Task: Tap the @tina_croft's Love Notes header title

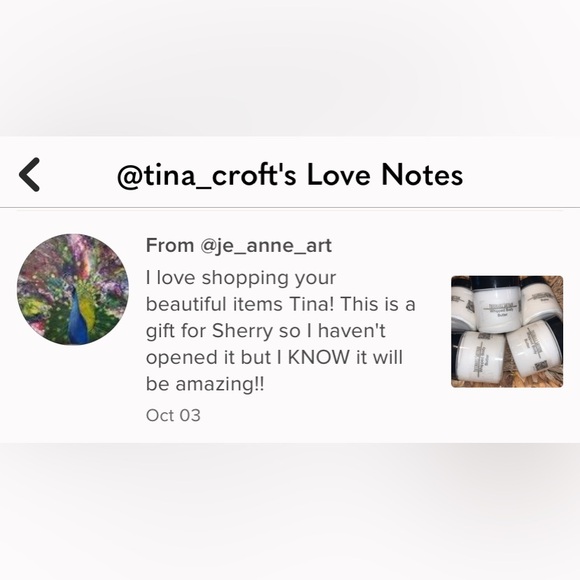Action: [x=290, y=175]
